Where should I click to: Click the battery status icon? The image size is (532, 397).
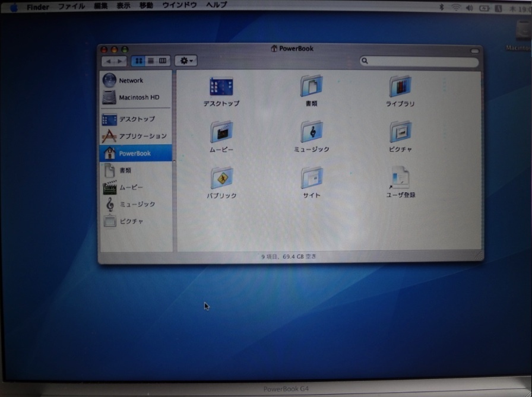click(484, 8)
